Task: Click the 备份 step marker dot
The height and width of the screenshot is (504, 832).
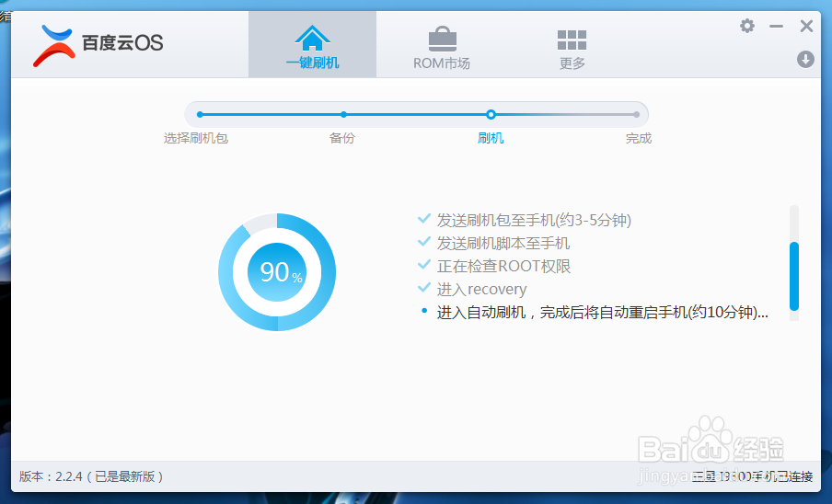Action: pyautogui.click(x=344, y=114)
